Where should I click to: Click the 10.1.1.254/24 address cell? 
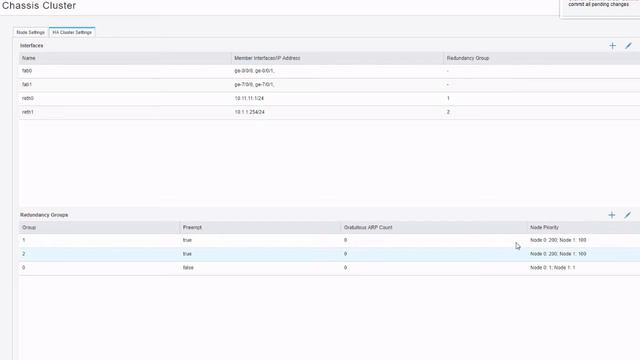[x=249, y=112]
